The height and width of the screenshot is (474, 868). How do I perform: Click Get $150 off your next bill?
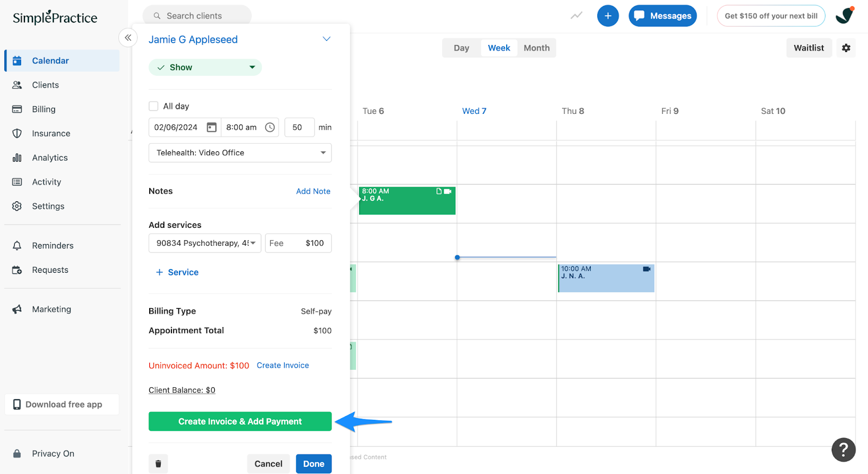771,16
